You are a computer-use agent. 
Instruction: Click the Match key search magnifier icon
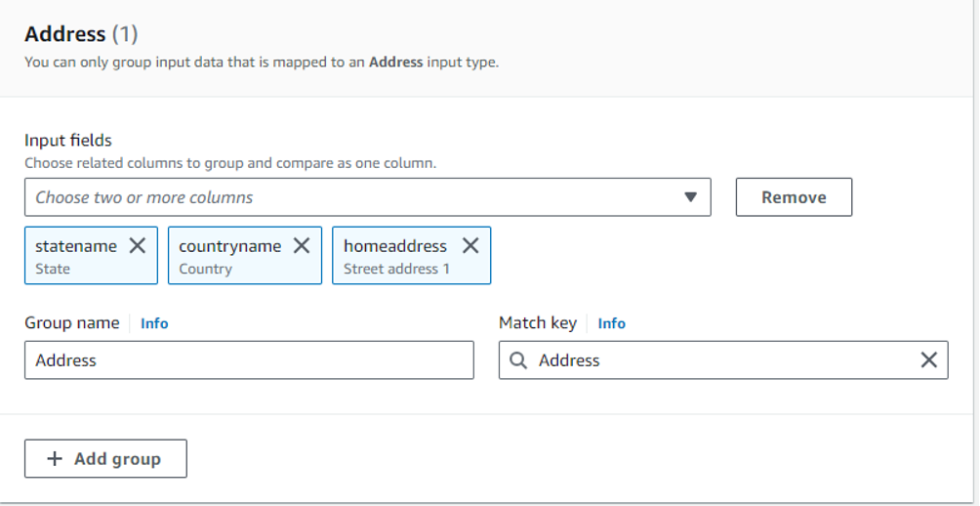pos(518,360)
